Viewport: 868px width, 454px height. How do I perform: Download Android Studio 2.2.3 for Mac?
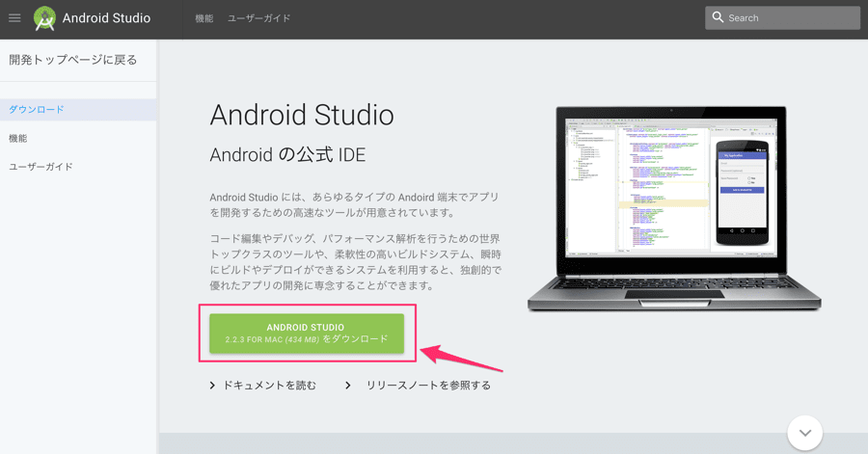[307, 334]
